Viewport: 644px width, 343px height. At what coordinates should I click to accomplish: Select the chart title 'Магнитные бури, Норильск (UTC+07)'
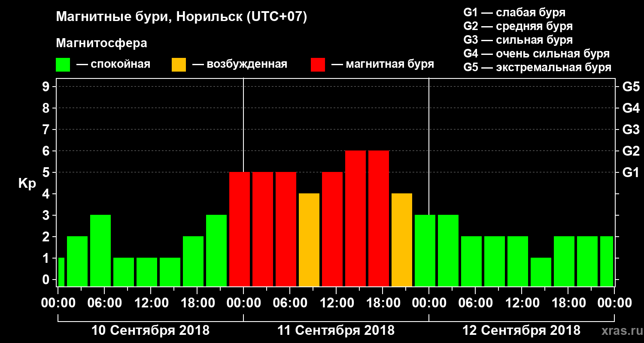pyautogui.click(x=182, y=18)
